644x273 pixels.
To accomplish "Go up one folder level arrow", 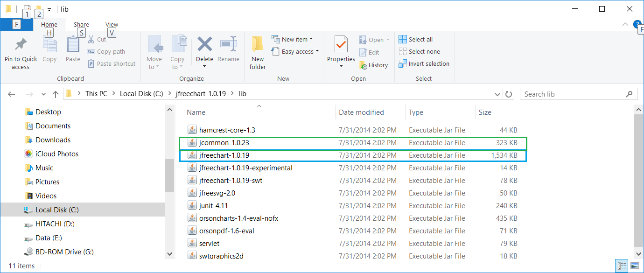I will coord(56,94).
